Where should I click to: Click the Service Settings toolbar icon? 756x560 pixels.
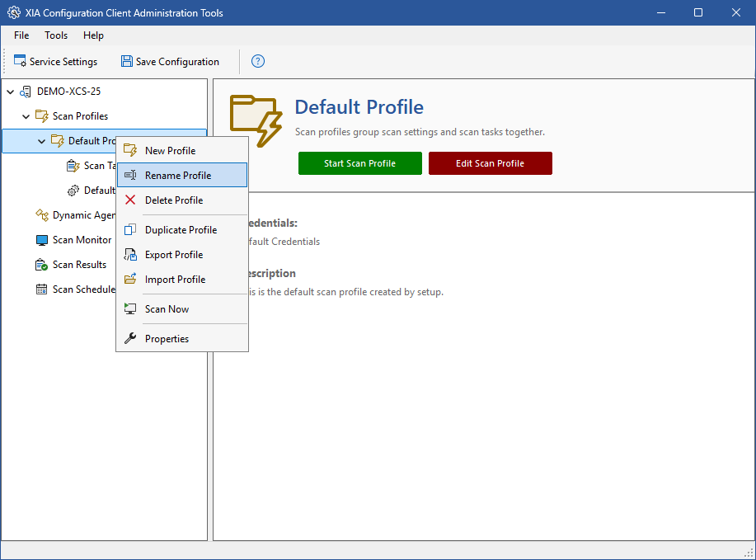(x=20, y=62)
